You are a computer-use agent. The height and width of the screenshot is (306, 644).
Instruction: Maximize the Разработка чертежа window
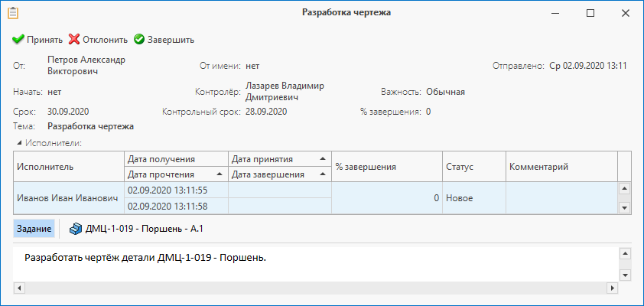[590, 13]
